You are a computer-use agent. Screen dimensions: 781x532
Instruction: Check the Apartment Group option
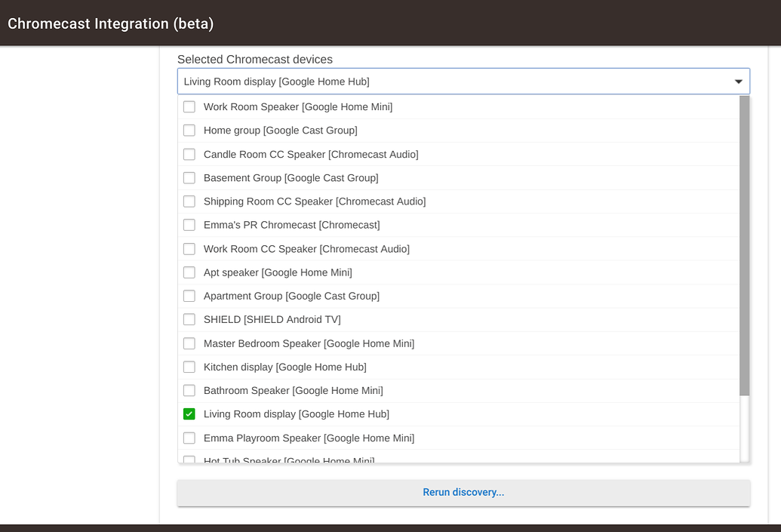pyautogui.click(x=189, y=296)
